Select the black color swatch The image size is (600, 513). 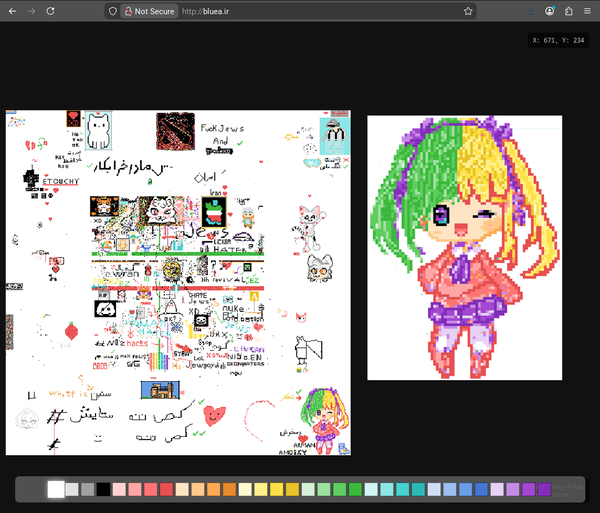click(103, 489)
